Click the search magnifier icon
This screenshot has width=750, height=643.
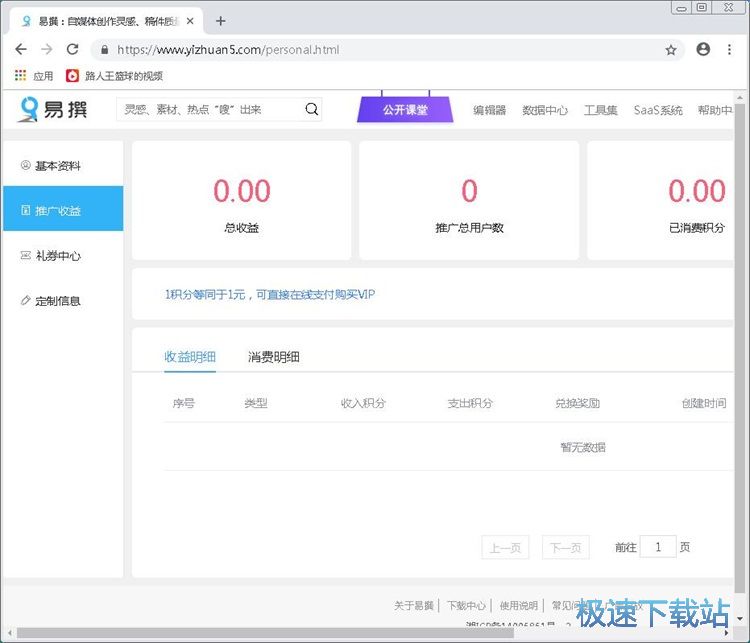click(x=311, y=110)
